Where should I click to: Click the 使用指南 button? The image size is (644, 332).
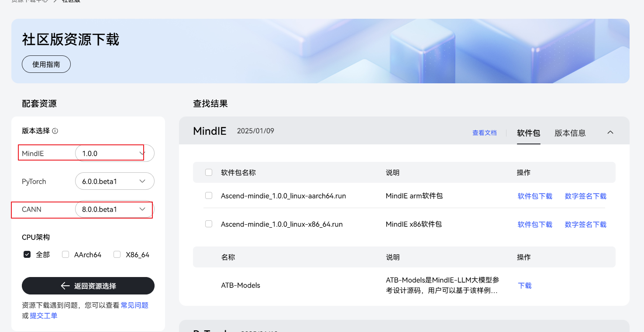pos(46,64)
